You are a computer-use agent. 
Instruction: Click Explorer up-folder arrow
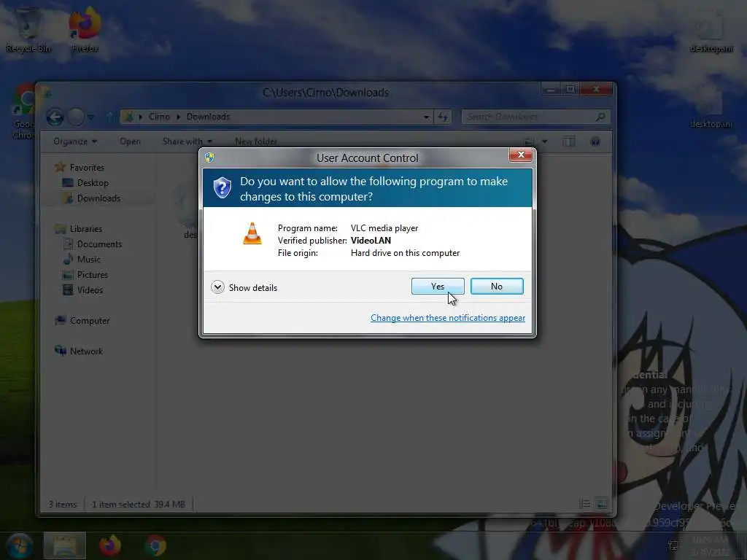click(110, 117)
